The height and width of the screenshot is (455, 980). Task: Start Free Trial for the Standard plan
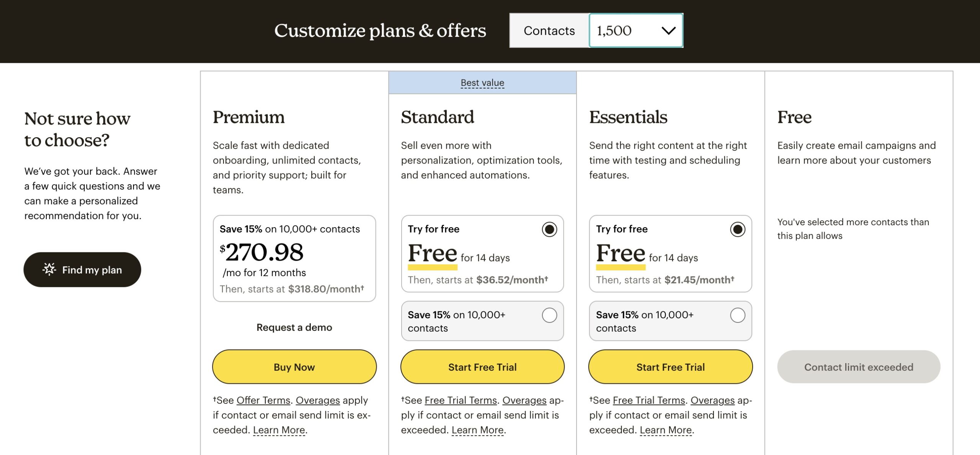(482, 367)
